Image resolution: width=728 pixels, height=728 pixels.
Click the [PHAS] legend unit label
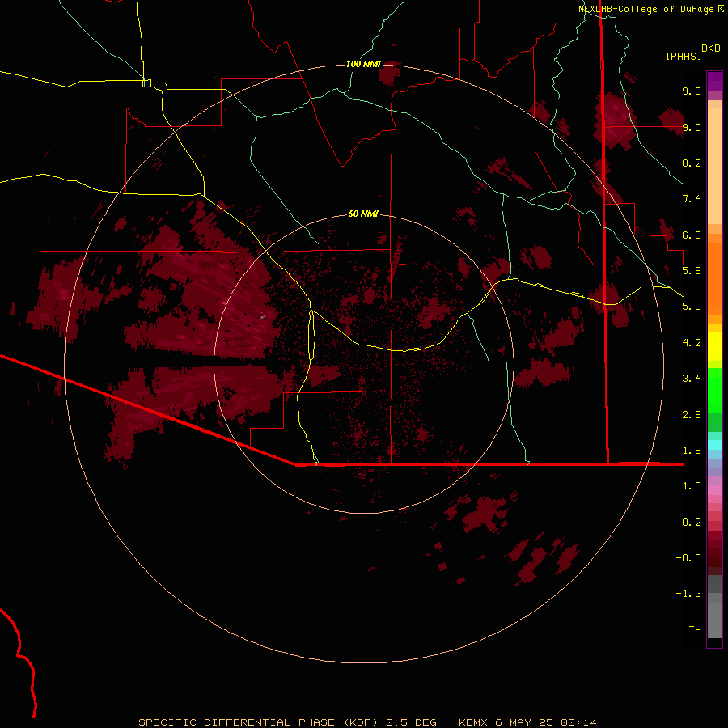pyautogui.click(x=684, y=56)
